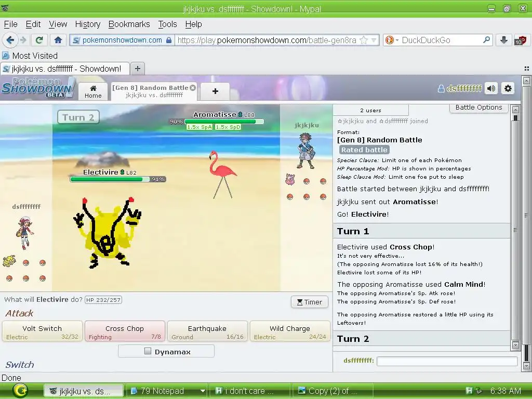Click the padlock site identity icon
The height and width of the screenshot is (399, 532).
tap(169, 40)
